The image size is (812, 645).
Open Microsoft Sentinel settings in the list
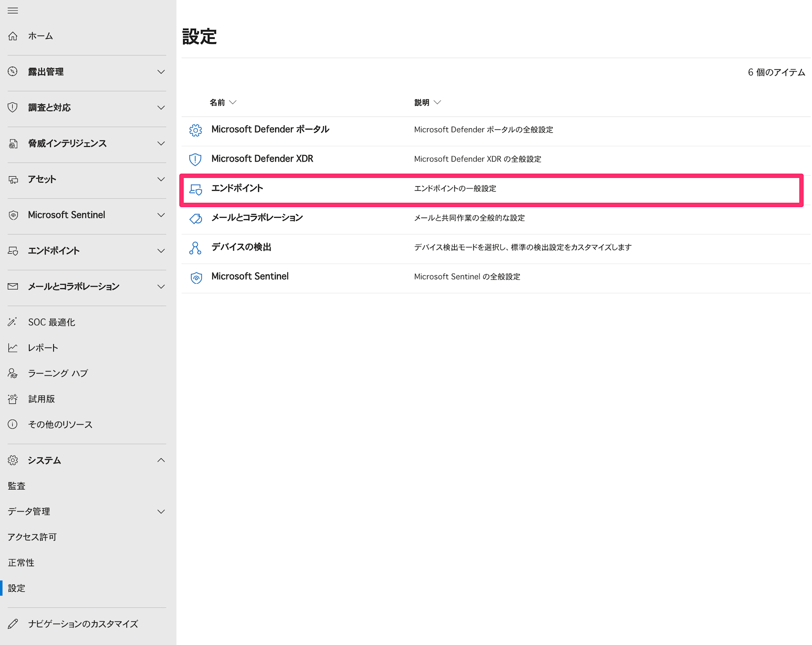click(x=250, y=276)
